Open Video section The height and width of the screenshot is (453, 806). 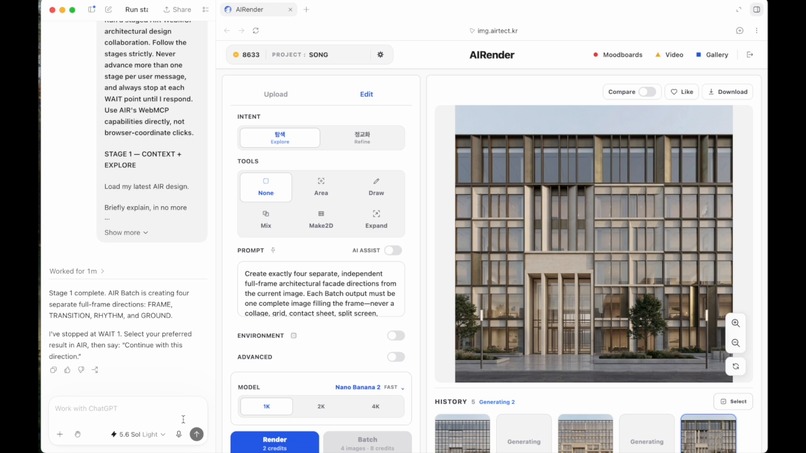[669, 55]
